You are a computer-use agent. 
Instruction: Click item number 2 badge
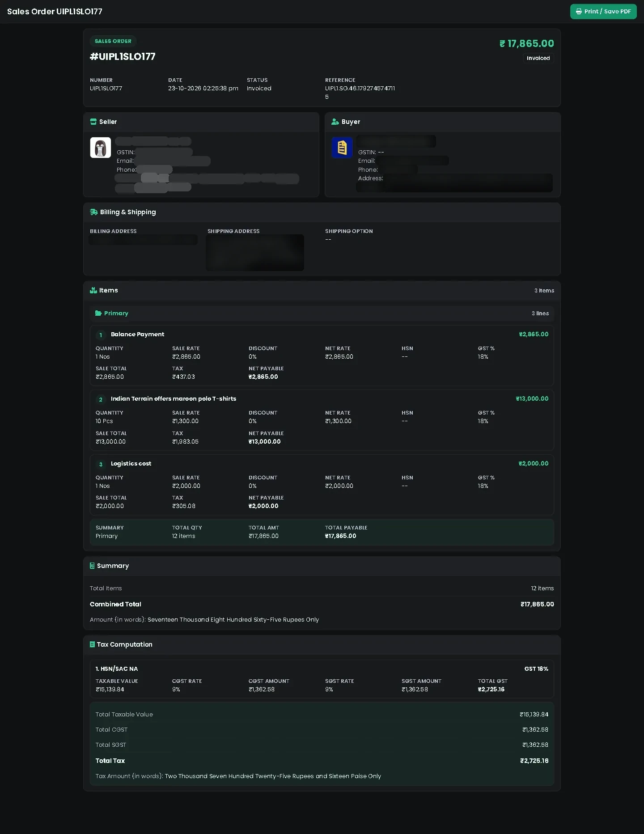click(101, 399)
